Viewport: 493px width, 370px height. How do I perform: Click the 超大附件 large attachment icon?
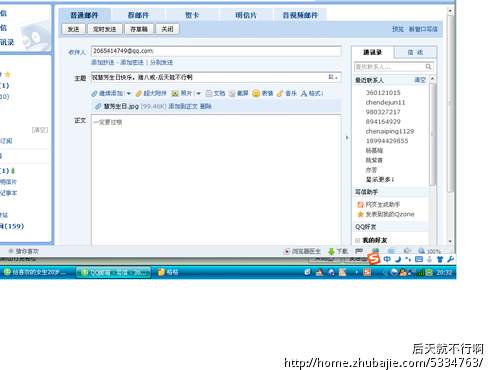click(x=139, y=94)
